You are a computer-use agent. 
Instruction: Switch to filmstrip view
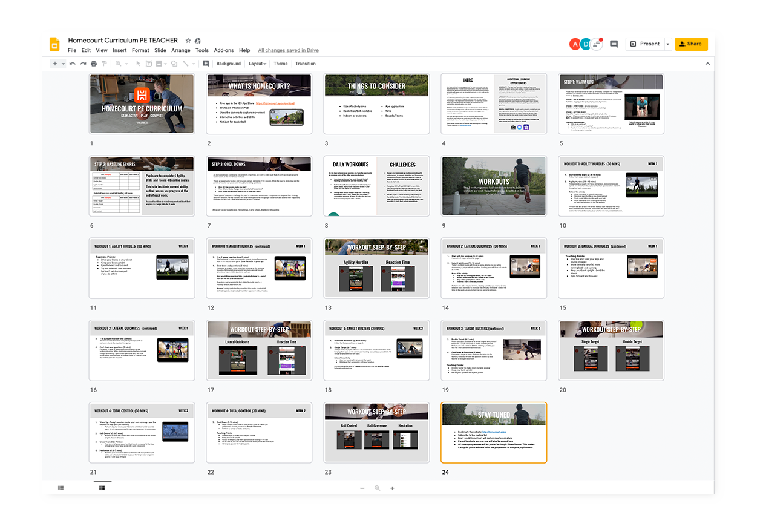pyautogui.click(x=61, y=488)
